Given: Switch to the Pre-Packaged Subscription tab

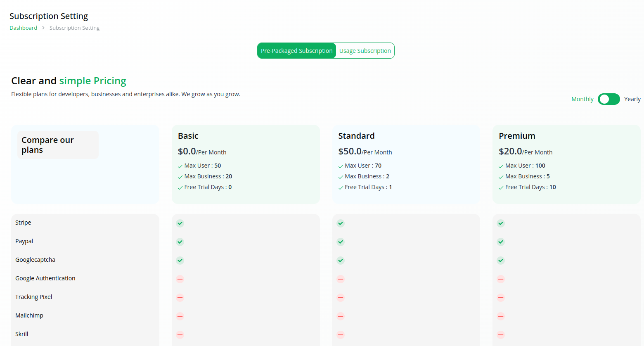Looking at the screenshot, I should [x=296, y=51].
